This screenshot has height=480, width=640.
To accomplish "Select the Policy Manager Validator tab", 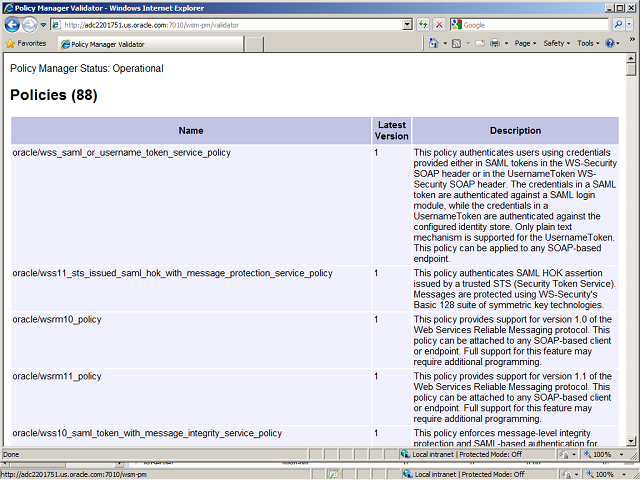I will point(150,44).
